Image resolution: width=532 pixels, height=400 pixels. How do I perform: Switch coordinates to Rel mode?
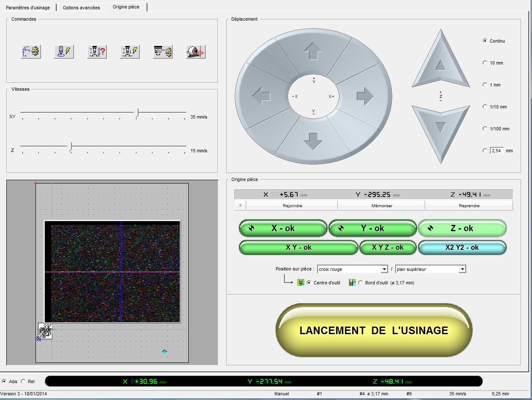[x=23, y=381]
